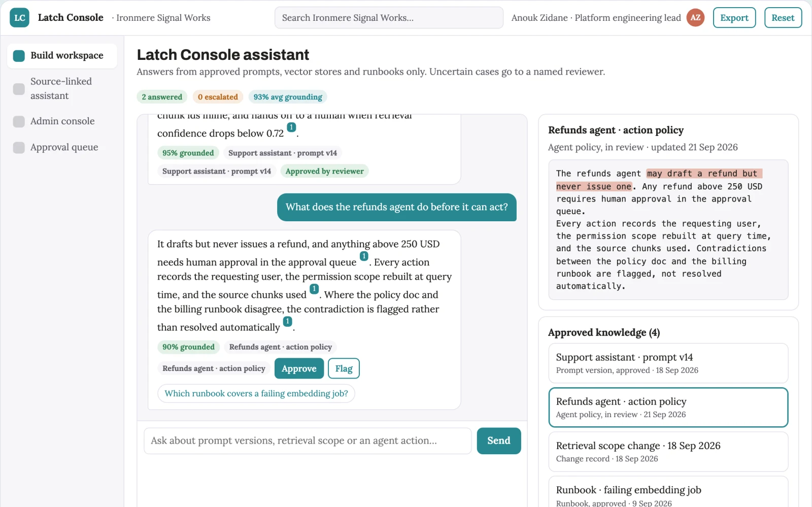Open Build workspace in the sidebar

point(62,56)
